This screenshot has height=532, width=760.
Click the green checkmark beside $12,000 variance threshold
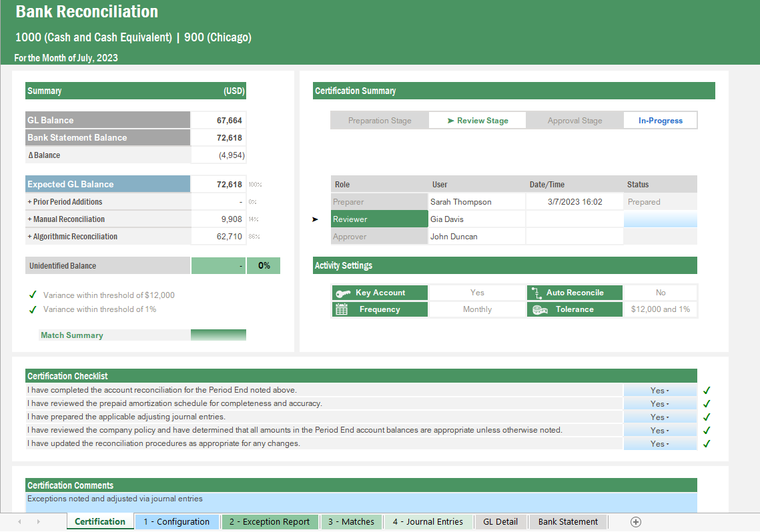click(31, 295)
